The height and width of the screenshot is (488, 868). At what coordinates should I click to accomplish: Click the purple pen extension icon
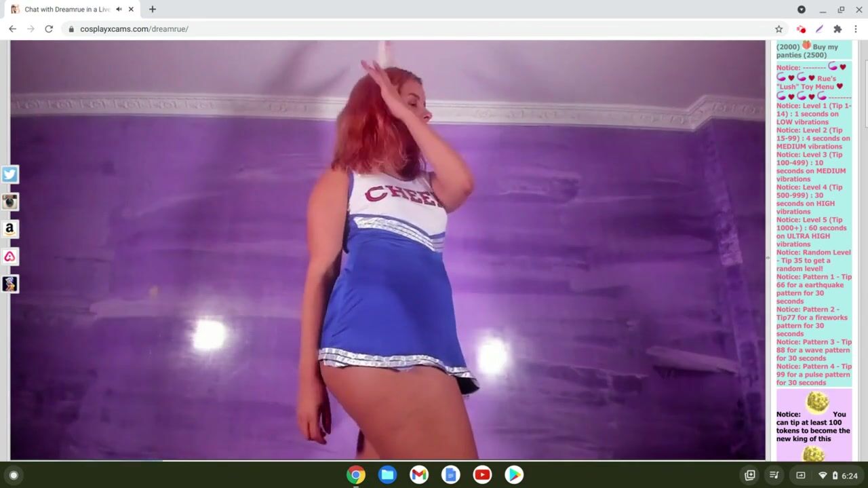[x=819, y=29]
